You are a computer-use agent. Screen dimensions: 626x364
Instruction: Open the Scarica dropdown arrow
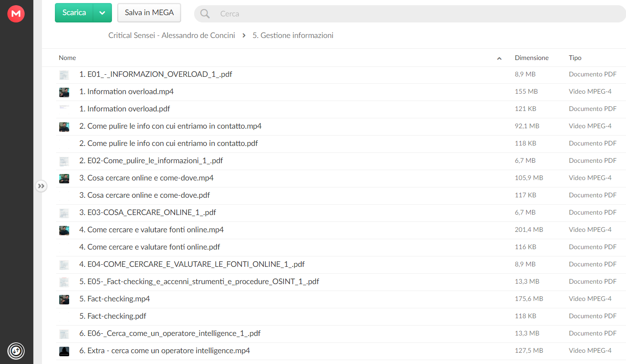pyautogui.click(x=102, y=13)
